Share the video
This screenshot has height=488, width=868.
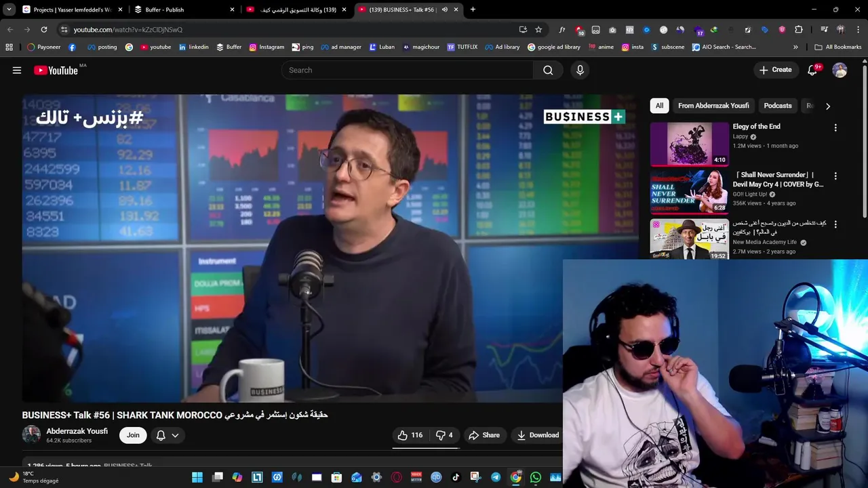[484, 435]
